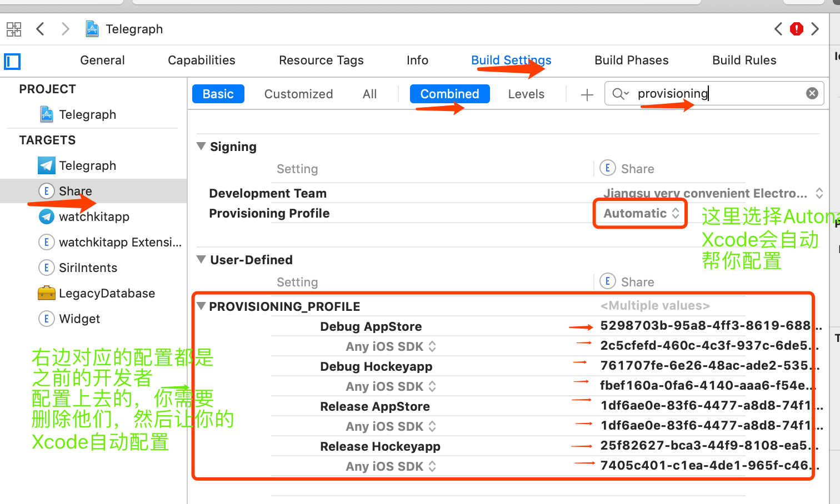Switch to the Levels view

526,94
